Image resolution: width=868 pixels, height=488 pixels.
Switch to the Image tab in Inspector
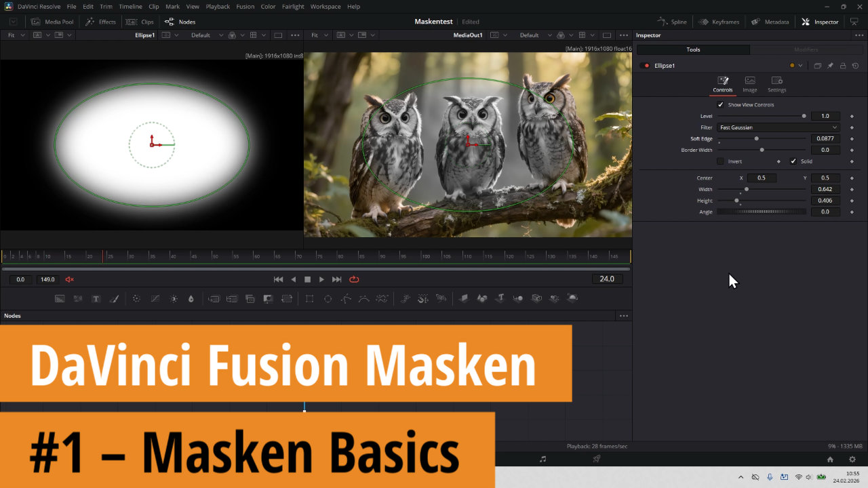point(749,84)
